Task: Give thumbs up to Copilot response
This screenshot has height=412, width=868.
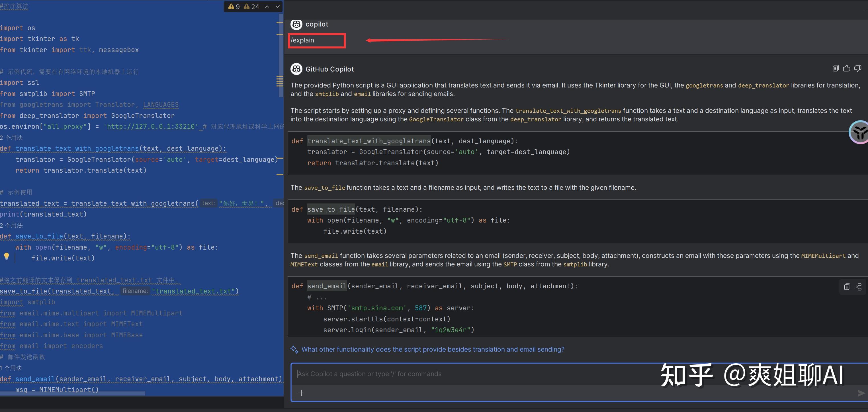Action: coord(846,68)
